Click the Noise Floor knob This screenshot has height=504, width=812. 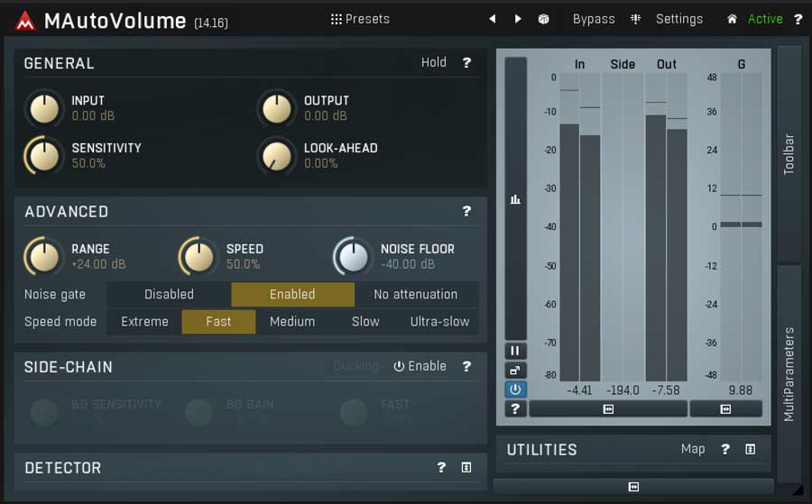(353, 257)
